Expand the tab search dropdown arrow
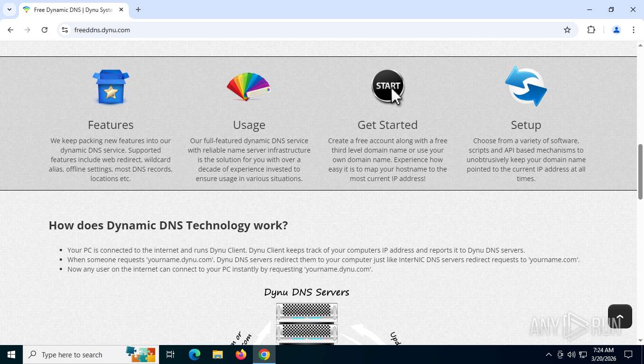The image size is (644, 364). [9, 9]
